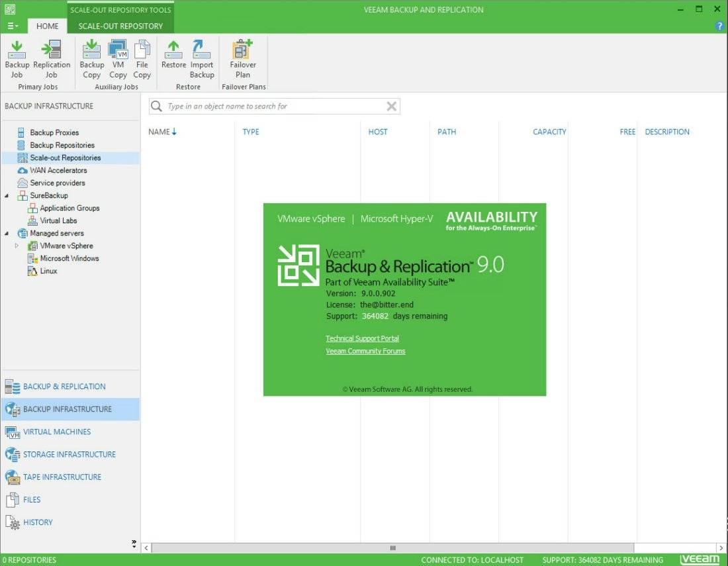The image size is (728, 566).
Task: Click CONNECTED TO: LOCALHOST status text
Action: (472, 560)
